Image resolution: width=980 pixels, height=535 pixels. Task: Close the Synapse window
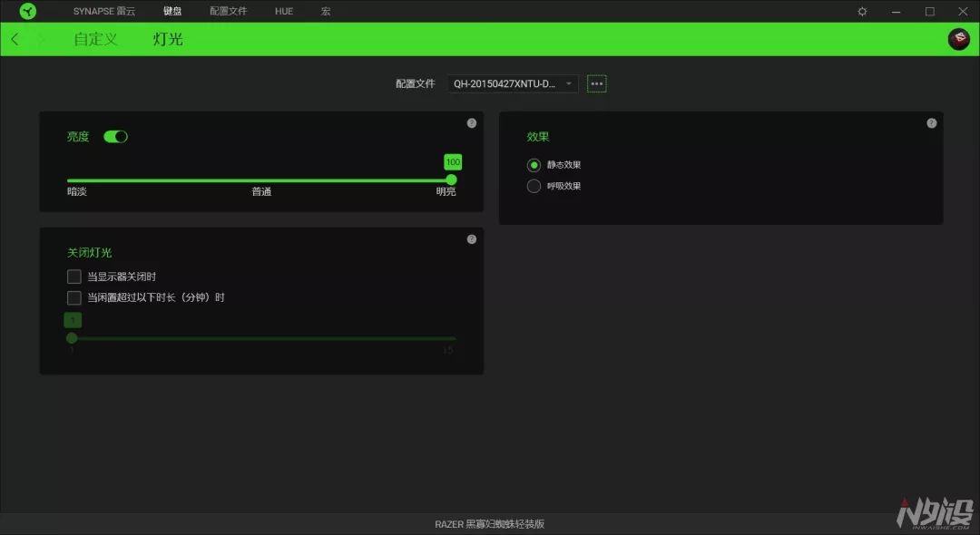click(x=963, y=11)
